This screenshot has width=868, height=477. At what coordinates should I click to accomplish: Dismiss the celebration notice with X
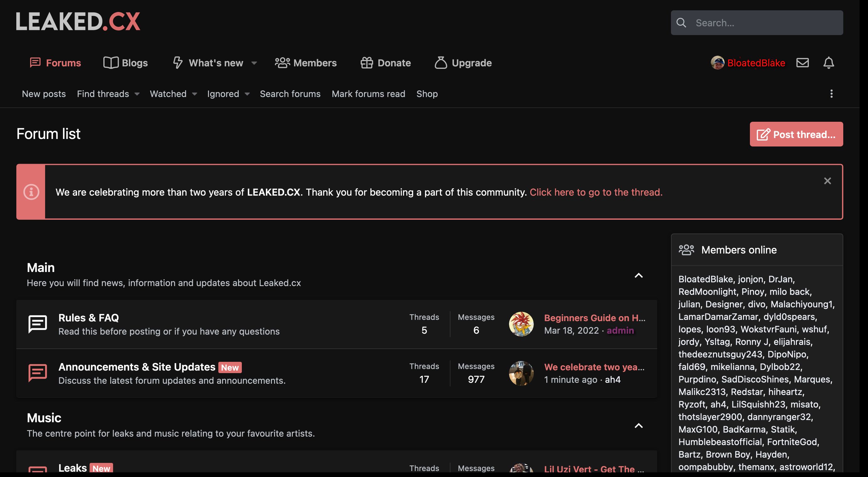827,181
